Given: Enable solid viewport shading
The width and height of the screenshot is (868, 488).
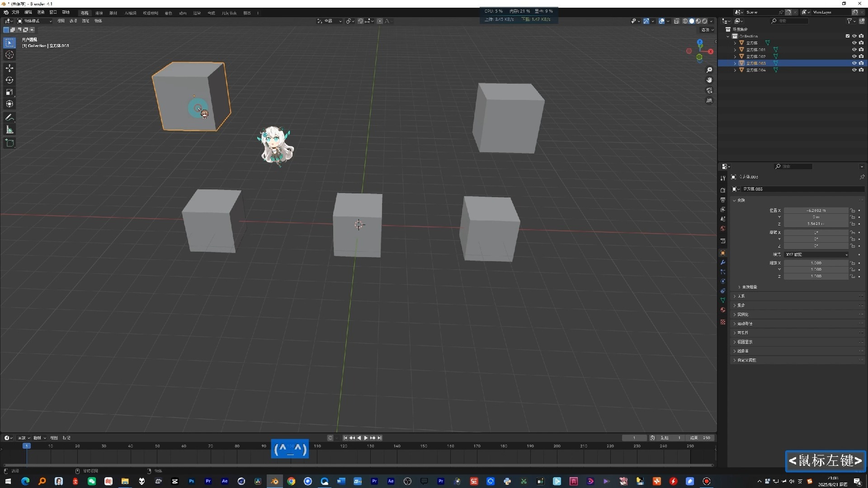Looking at the screenshot, I should click(692, 21).
